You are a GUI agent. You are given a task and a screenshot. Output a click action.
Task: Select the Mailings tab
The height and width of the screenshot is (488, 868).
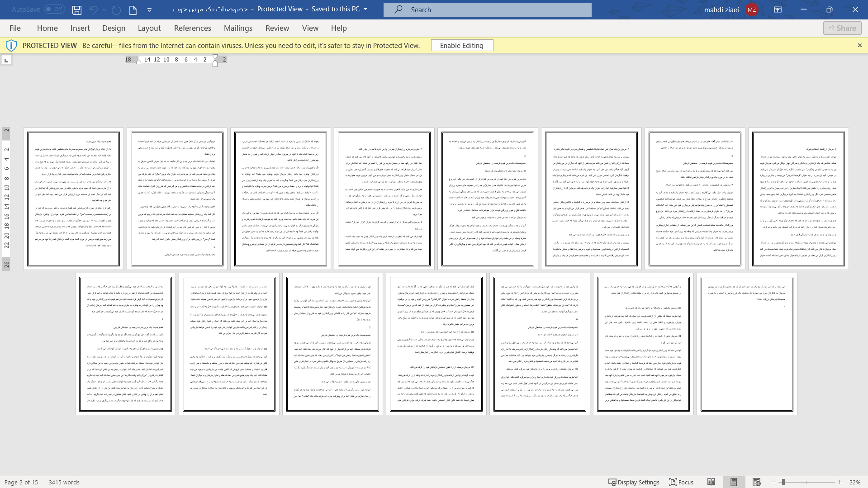pyautogui.click(x=238, y=28)
